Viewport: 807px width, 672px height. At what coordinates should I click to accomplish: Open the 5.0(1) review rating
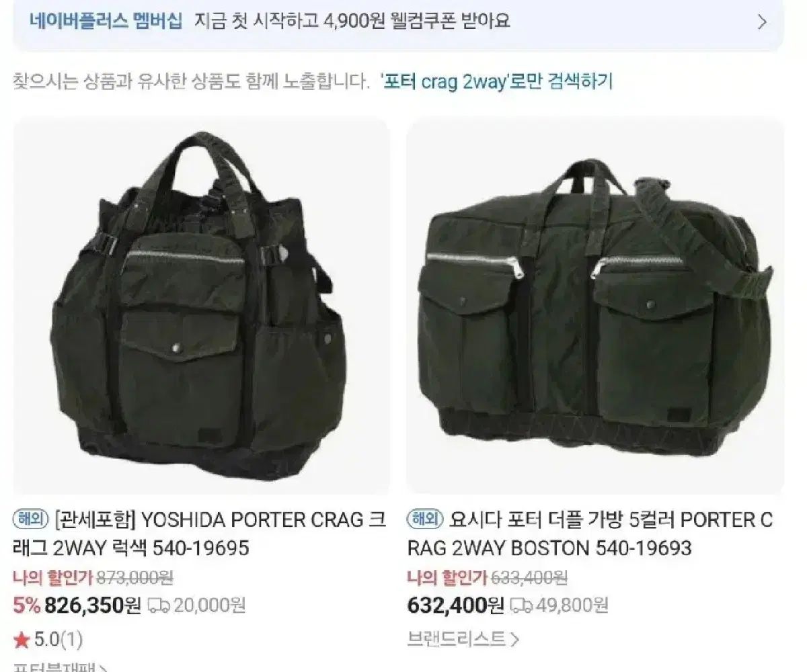click(x=58, y=640)
